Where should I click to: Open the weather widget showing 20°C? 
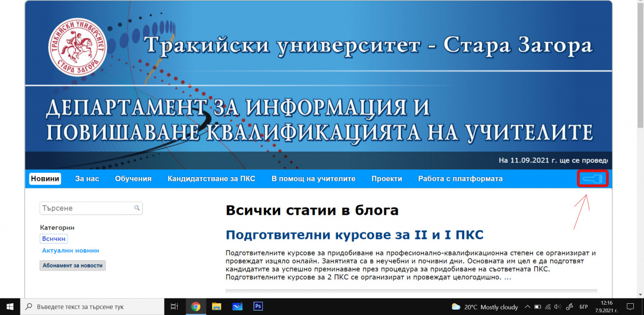485,307
